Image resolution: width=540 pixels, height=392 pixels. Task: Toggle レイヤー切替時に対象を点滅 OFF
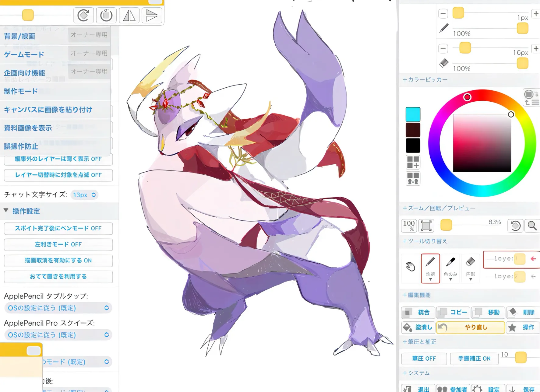coord(58,175)
